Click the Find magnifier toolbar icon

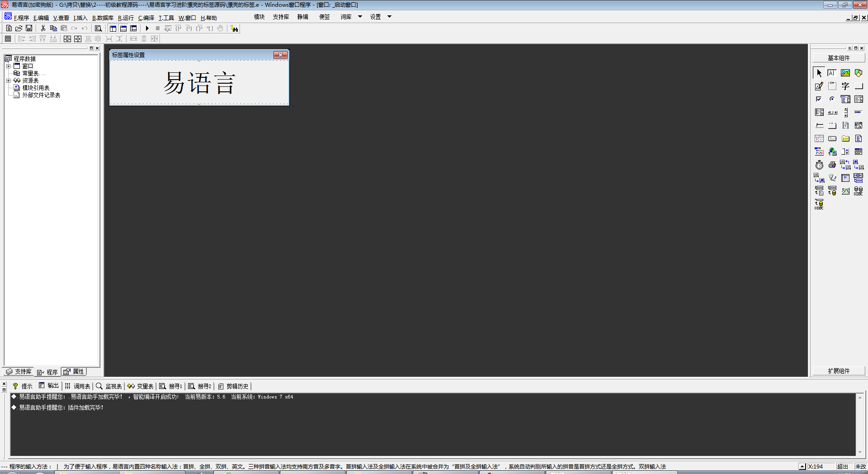[98, 28]
